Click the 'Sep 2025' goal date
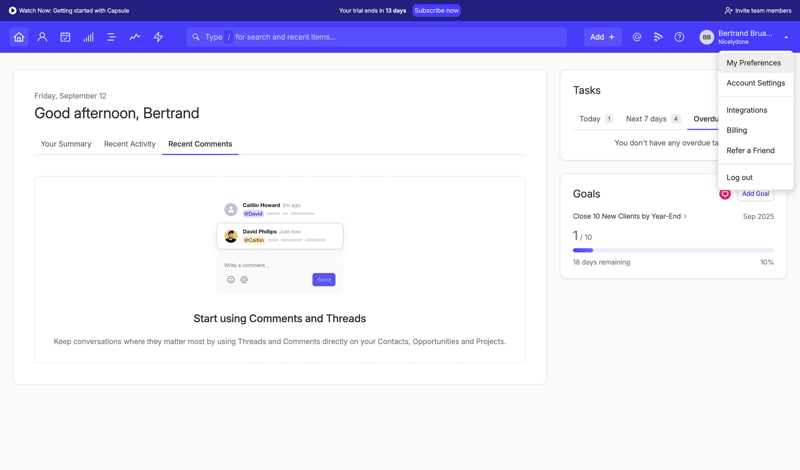 tap(758, 216)
